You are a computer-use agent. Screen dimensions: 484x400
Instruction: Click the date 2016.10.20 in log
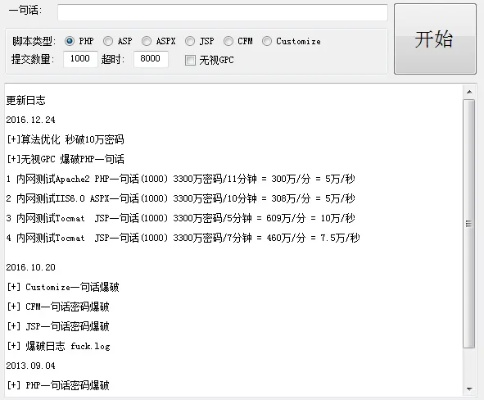31,267
